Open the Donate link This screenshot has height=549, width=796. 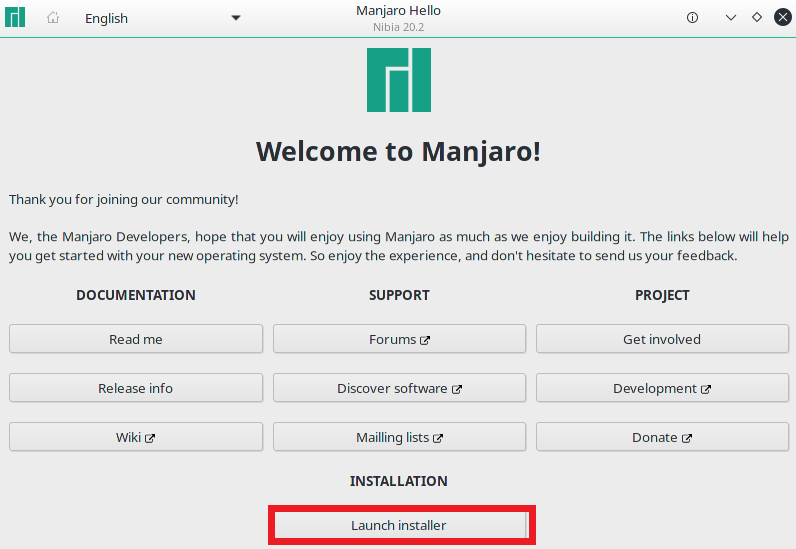pos(662,437)
